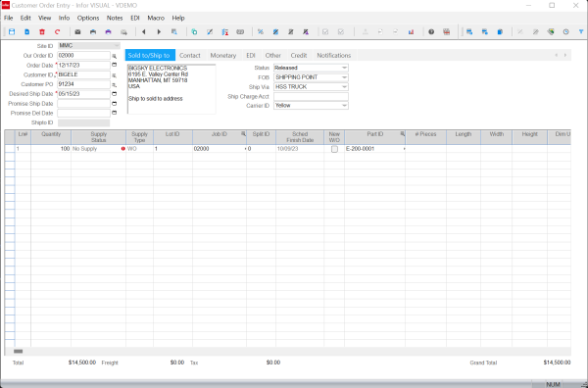Click the No Supply status cell
This screenshot has width=588, height=388.
(x=98, y=149)
